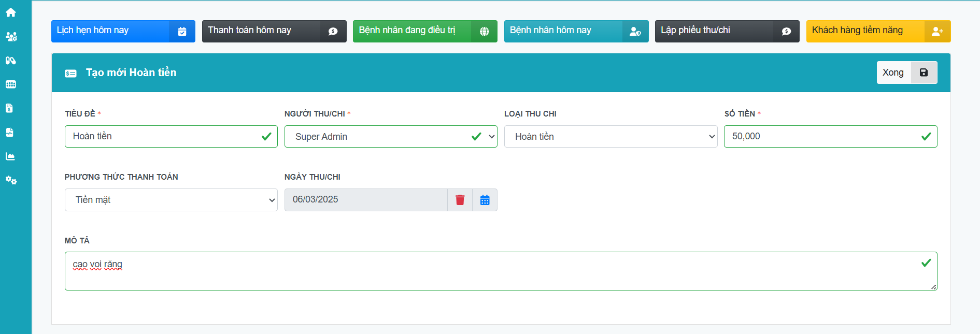
Task: Open the users management sidebar icon
Action: (x=11, y=37)
